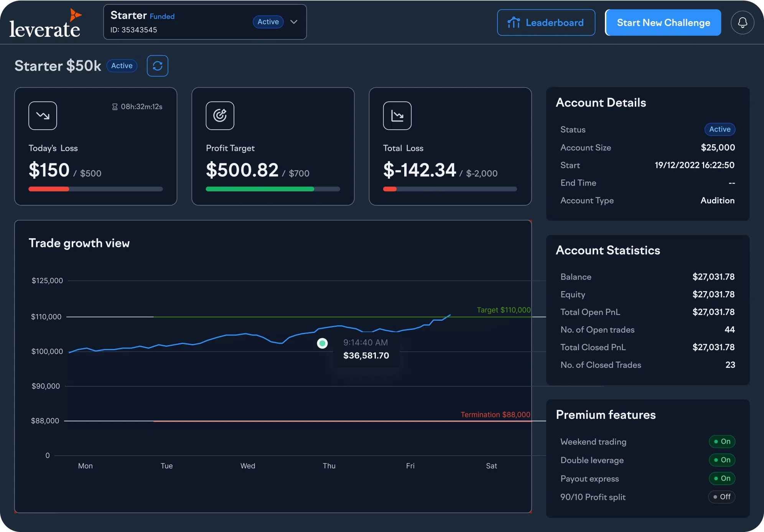
Task: Enable the 90/10 Profit split toggle
Action: pyautogui.click(x=721, y=497)
